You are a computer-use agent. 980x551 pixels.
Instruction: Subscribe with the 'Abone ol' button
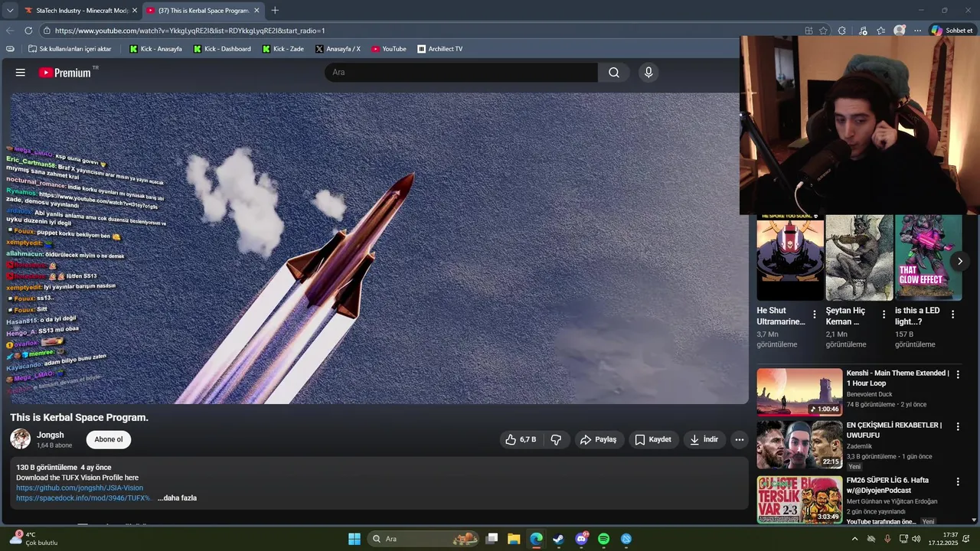coord(109,439)
